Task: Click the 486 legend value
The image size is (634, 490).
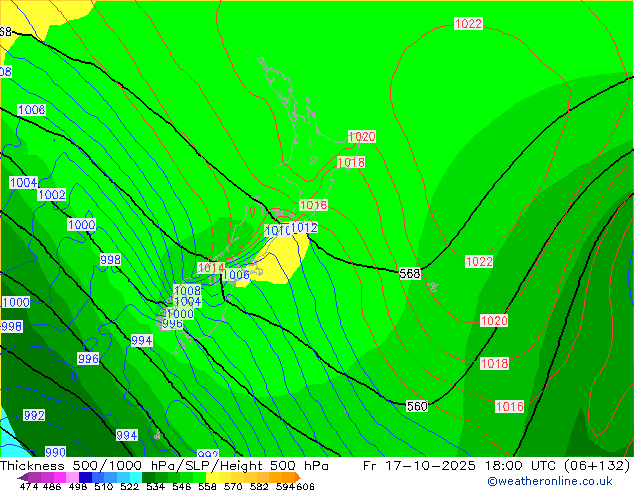Action: (52, 486)
